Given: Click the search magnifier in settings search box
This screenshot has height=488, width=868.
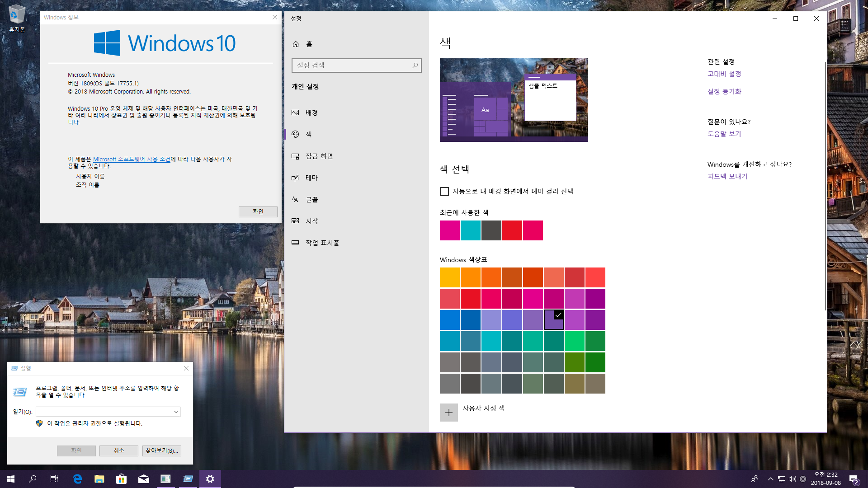Looking at the screenshot, I should pos(415,66).
